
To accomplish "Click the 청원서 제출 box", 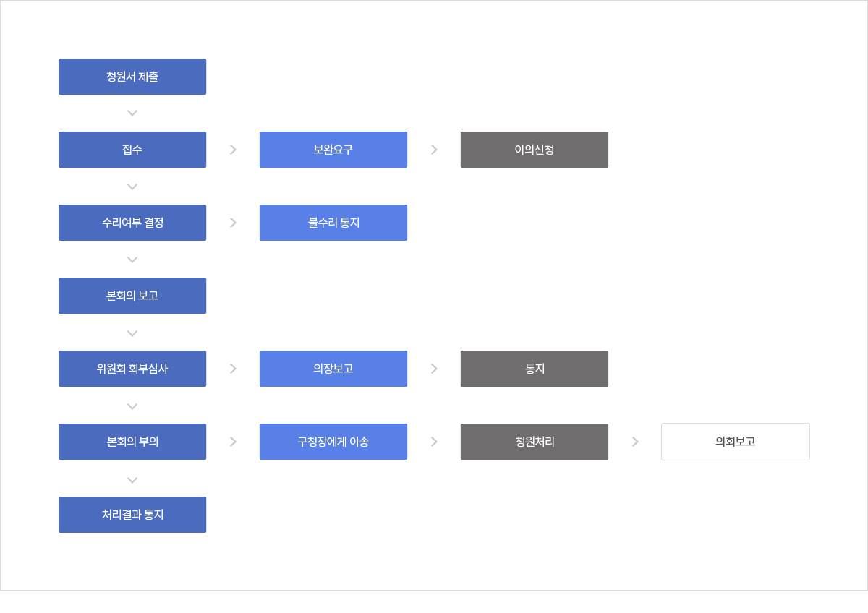I will [x=132, y=77].
